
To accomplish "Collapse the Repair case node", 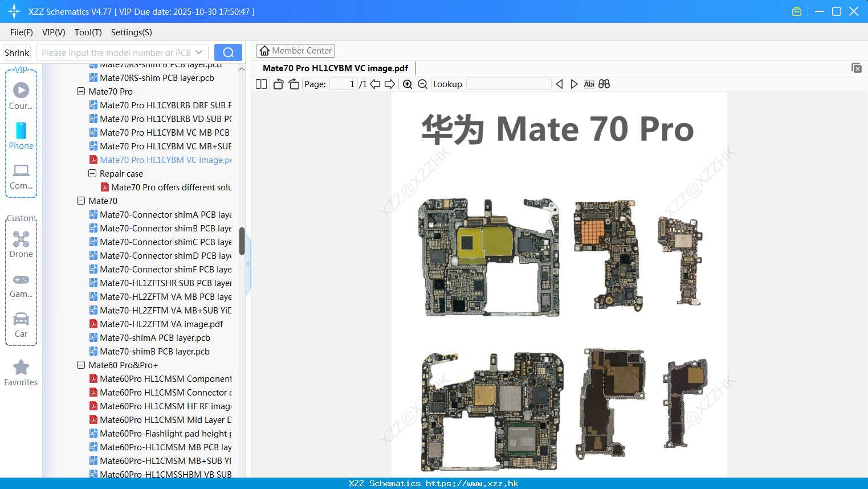I will point(92,173).
